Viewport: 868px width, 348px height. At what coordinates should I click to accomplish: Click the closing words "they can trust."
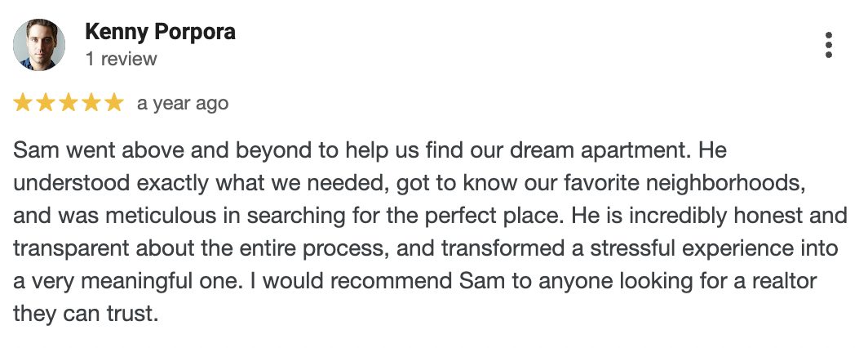(x=86, y=314)
